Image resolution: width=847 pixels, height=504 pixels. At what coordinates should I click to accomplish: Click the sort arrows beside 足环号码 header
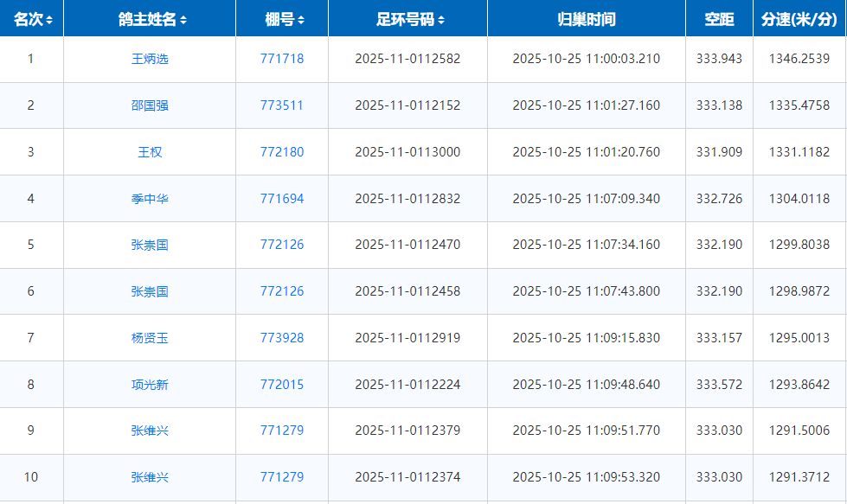coord(441,20)
